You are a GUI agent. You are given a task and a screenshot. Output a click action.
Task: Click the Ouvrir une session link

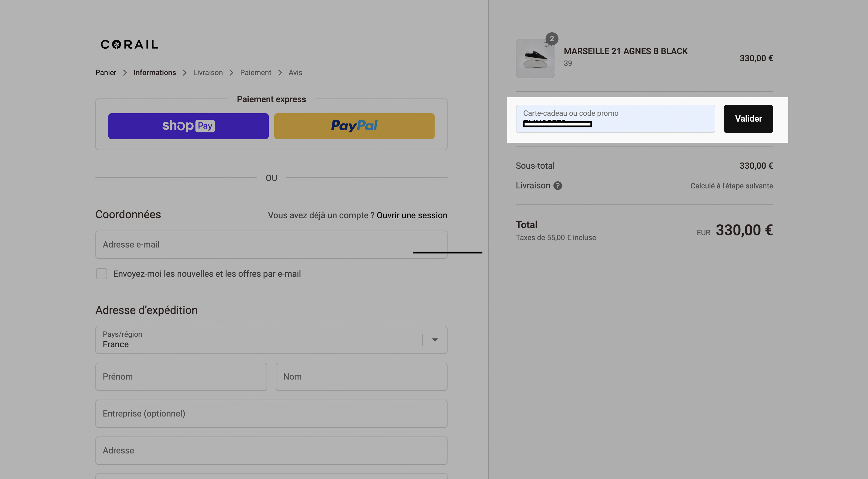point(412,215)
